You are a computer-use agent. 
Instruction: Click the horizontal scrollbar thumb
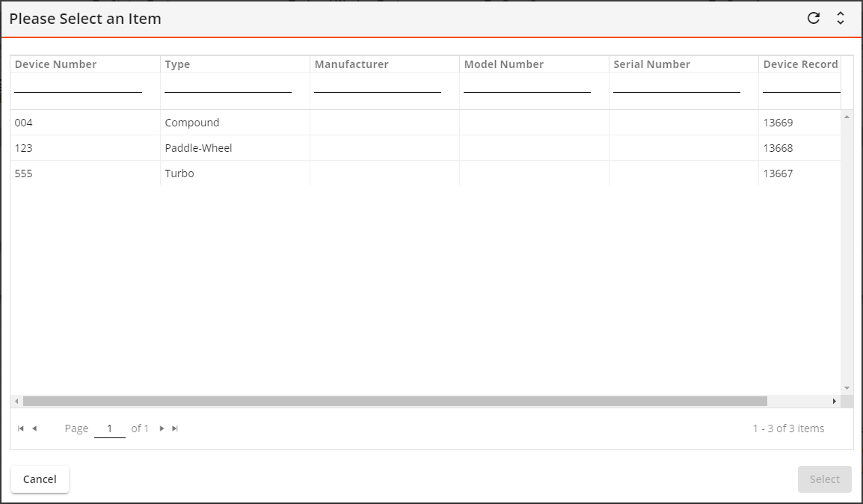(395, 401)
